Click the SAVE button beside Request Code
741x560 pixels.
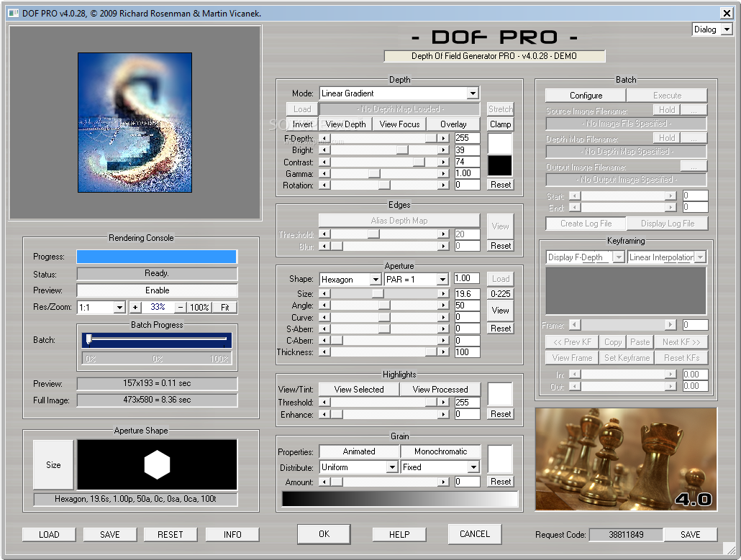691,535
